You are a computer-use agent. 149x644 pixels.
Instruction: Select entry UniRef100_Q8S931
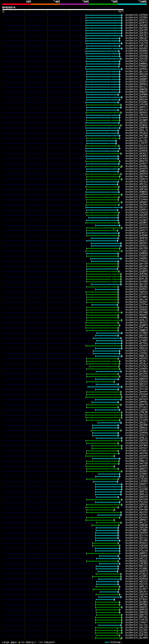[x=136, y=123]
